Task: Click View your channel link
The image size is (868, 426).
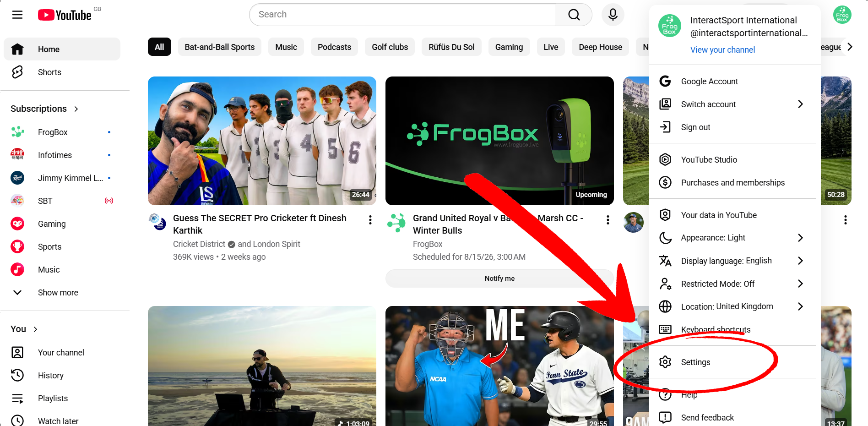Action: tap(722, 50)
